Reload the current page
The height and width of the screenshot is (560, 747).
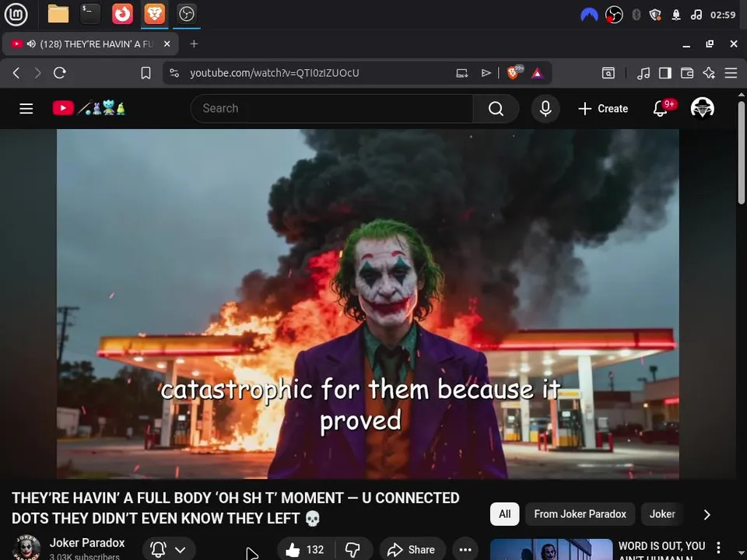point(60,73)
